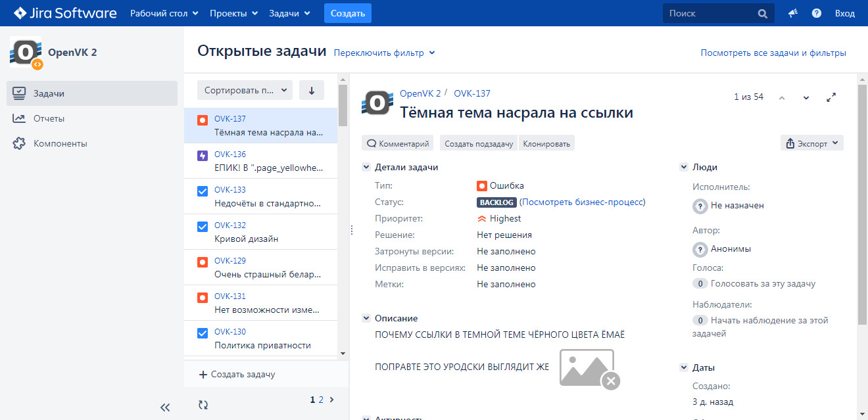This screenshot has width=868, height=420.
Task: Click the search magnifier icon
Action: 762,13
